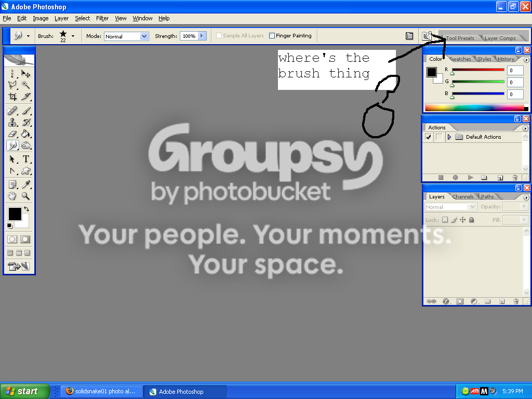The image size is (532, 399).
Task: Switch to the Swatches tab
Action: 460,59
